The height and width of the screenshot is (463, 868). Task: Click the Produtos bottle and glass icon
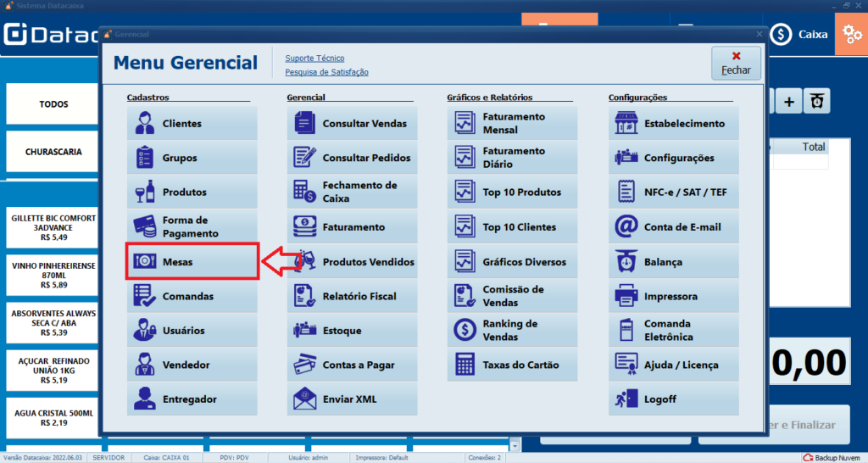click(143, 192)
